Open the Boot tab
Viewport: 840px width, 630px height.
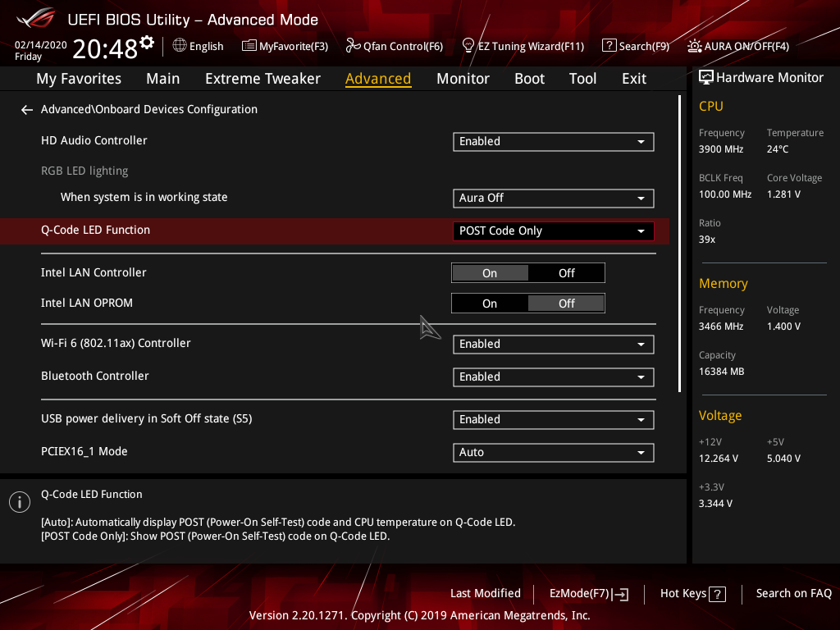click(529, 79)
